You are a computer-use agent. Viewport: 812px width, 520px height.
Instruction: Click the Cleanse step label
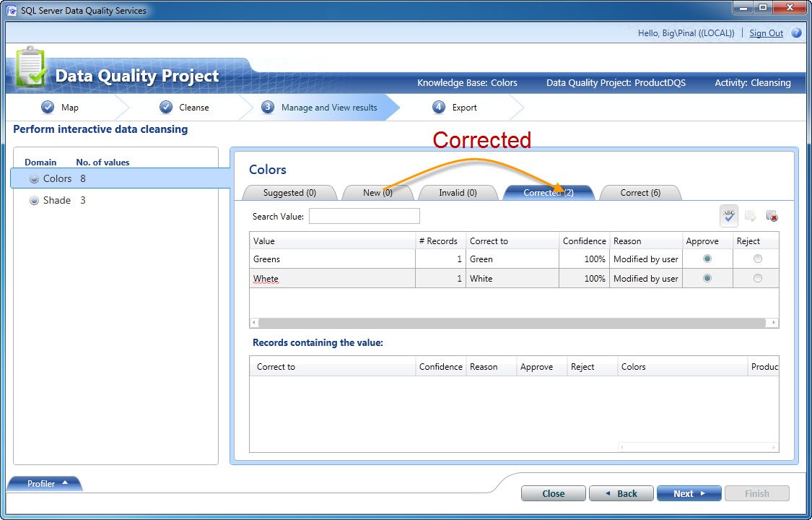coord(194,107)
